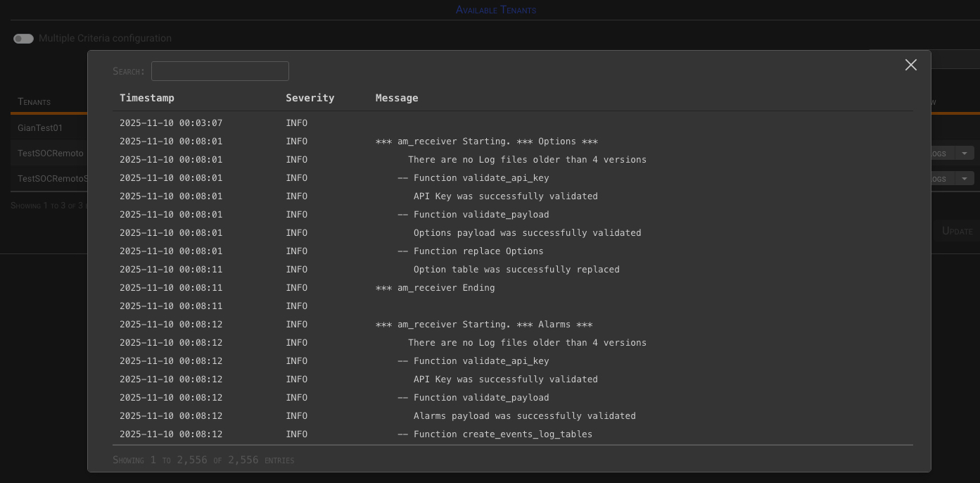The height and width of the screenshot is (483, 980).
Task: Click the log Search input field
Action: (219, 71)
